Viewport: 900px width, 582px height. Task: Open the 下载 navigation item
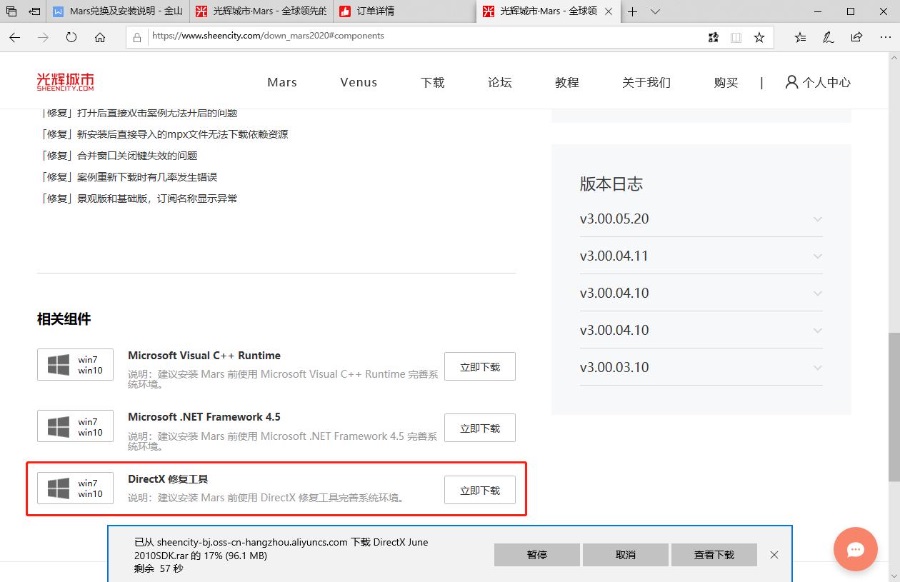(x=432, y=82)
